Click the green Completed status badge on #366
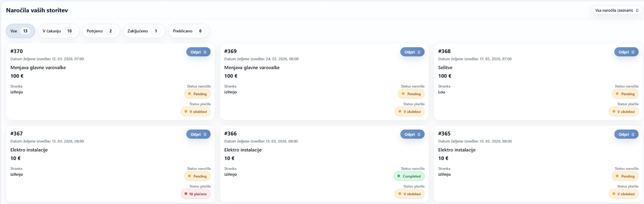The image size is (644, 204). coord(409,176)
